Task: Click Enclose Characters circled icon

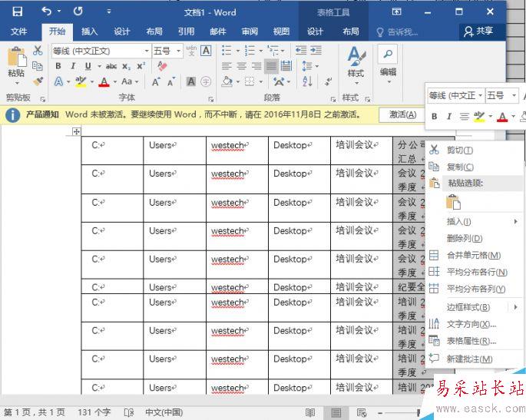Action: [x=206, y=81]
